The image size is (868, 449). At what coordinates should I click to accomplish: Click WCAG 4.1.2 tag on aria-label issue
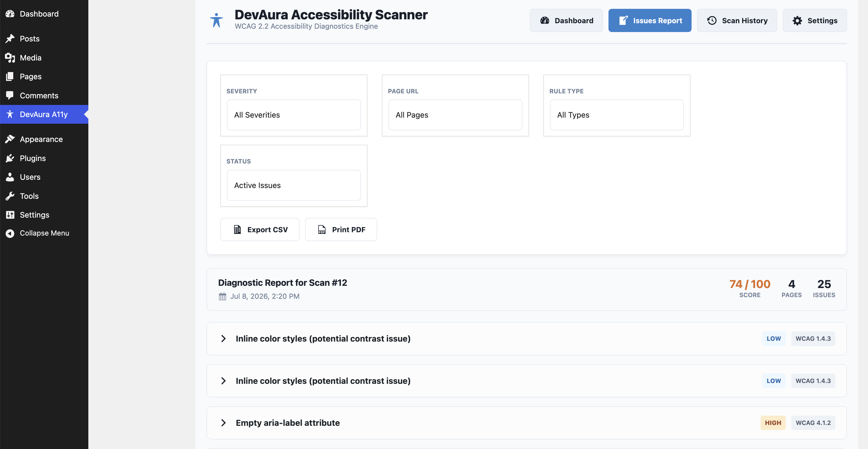813,423
